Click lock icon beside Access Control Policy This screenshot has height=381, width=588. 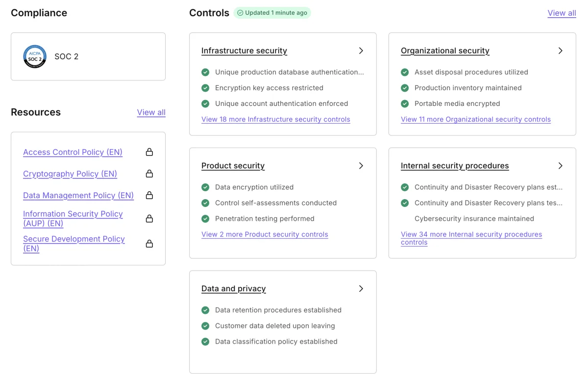(149, 152)
